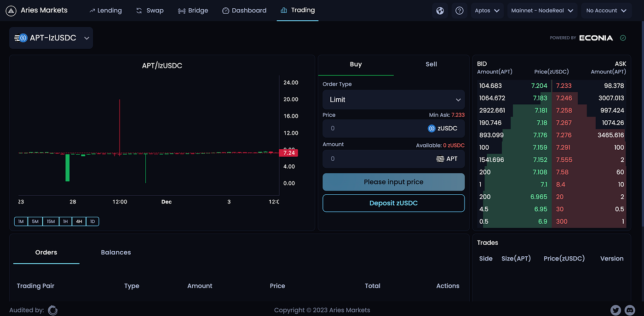Viewport: 644px width, 316px height.
Task: Open the APT-lzUSDC pair selector
Action: pyautogui.click(x=51, y=38)
